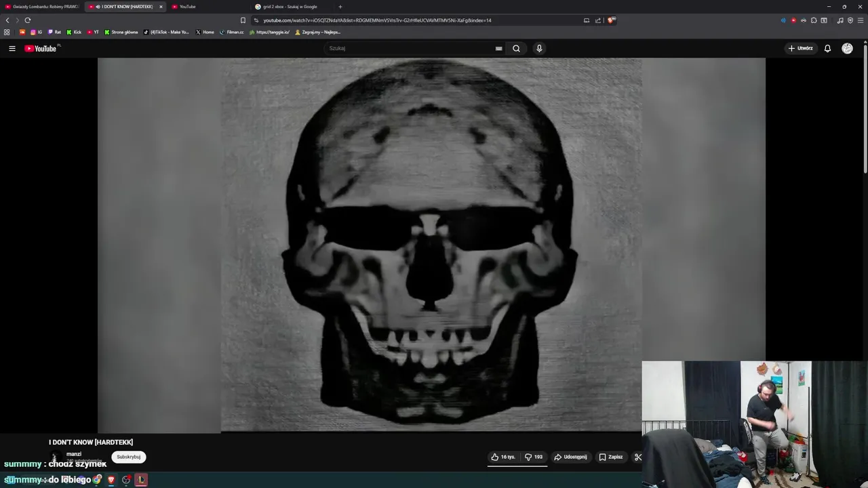Screen dimensions: 868x488
Task: Open the Brave wallet toolbar icon
Action: pos(824,20)
